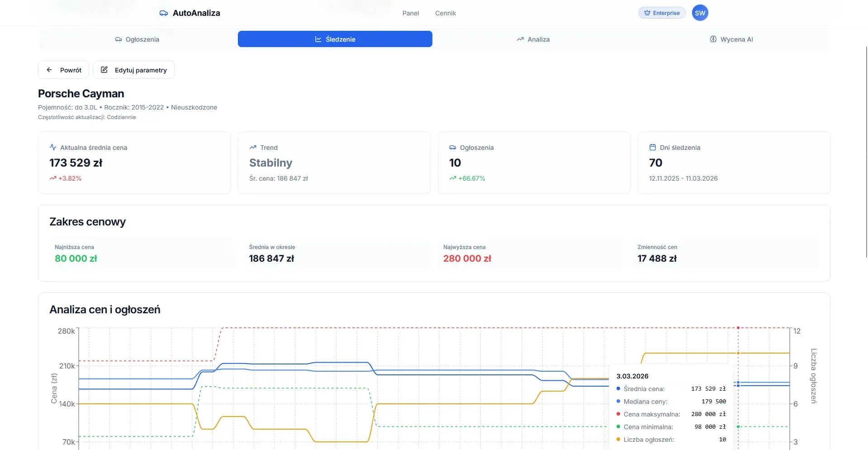Click the 280 000 zł highest price
Viewport: 868px width, 450px height.
tap(467, 259)
